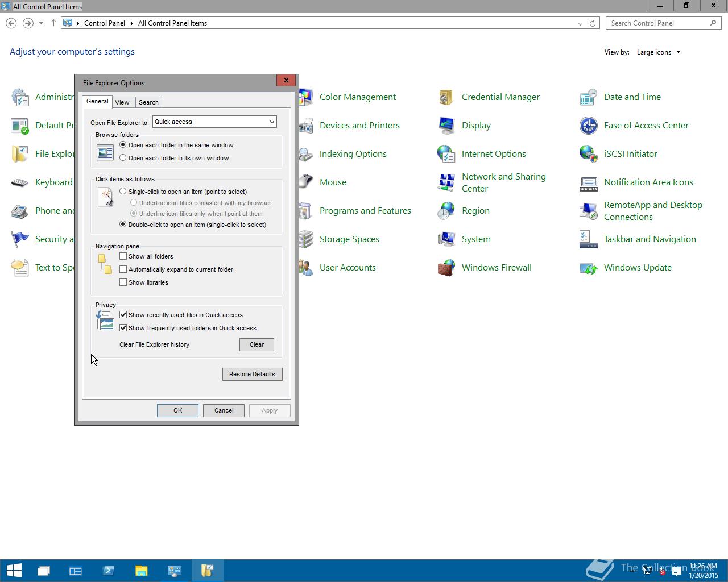The height and width of the screenshot is (582, 728).
Task: Click the taskbar clock showing 1/20/2015
Action: point(704,571)
